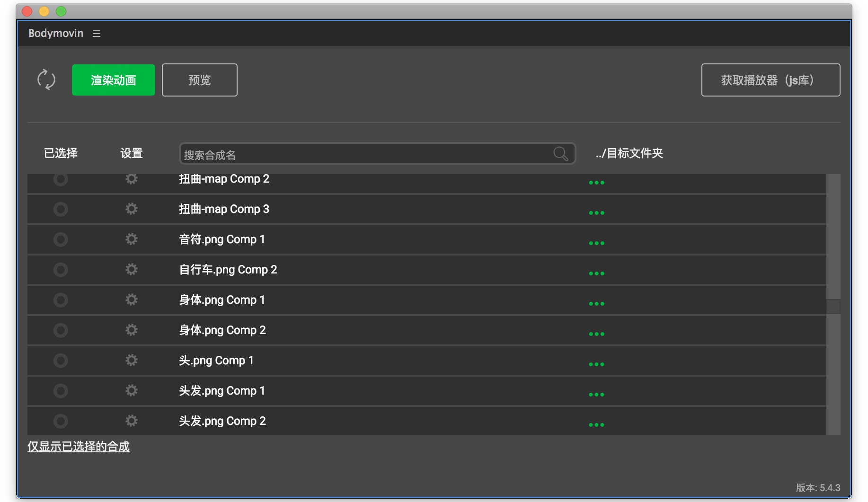Viewport: 868px width, 502px height.
Task: Click the yellow macOS minimize window button
Action: (x=44, y=11)
